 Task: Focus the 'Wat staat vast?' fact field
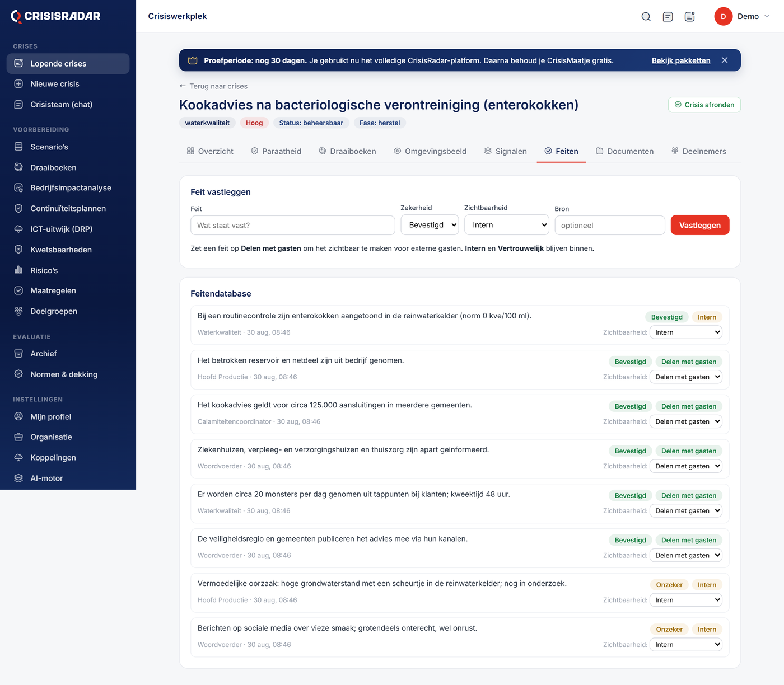293,225
